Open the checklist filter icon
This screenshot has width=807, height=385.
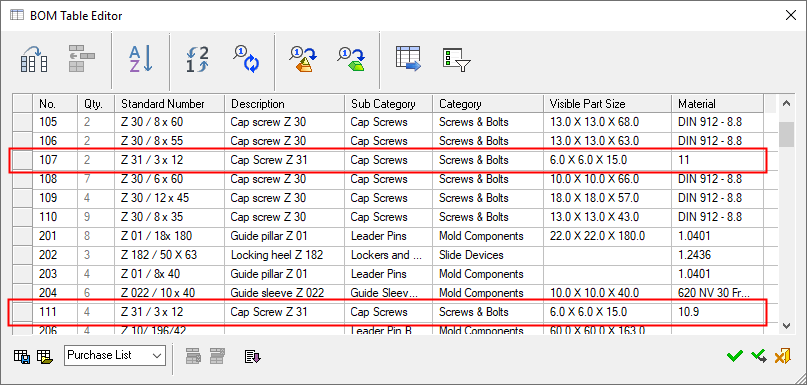[457, 60]
